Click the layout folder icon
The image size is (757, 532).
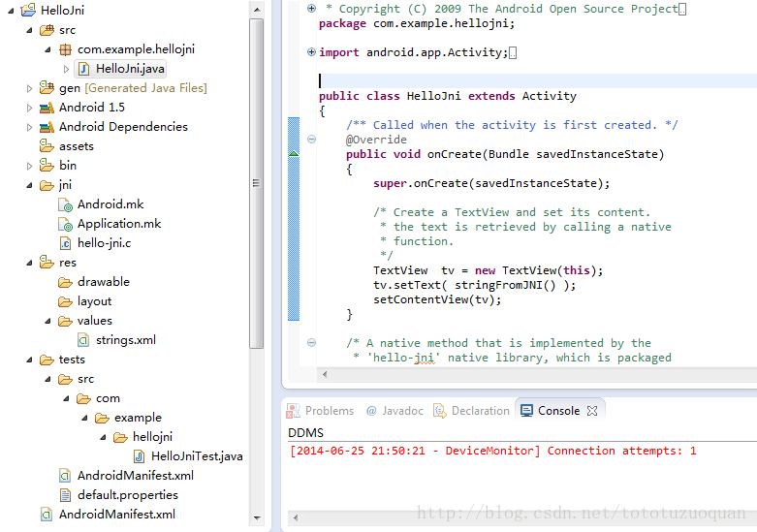[x=65, y=301]
